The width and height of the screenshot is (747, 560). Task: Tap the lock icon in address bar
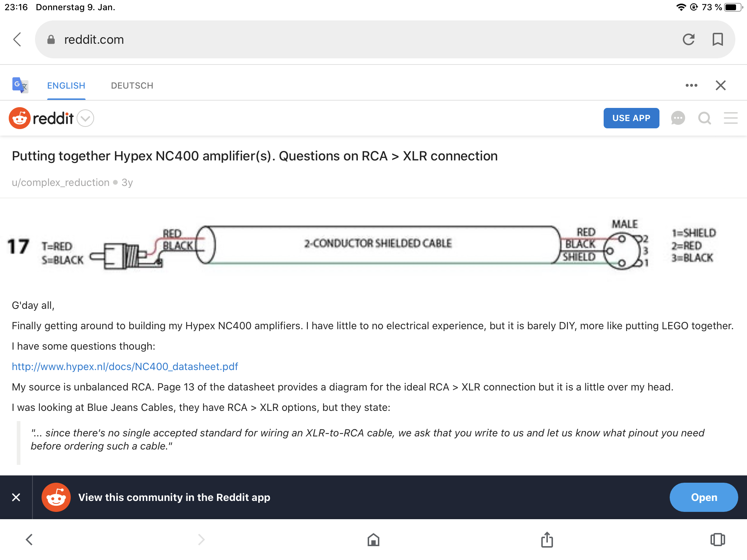[51, 39]
